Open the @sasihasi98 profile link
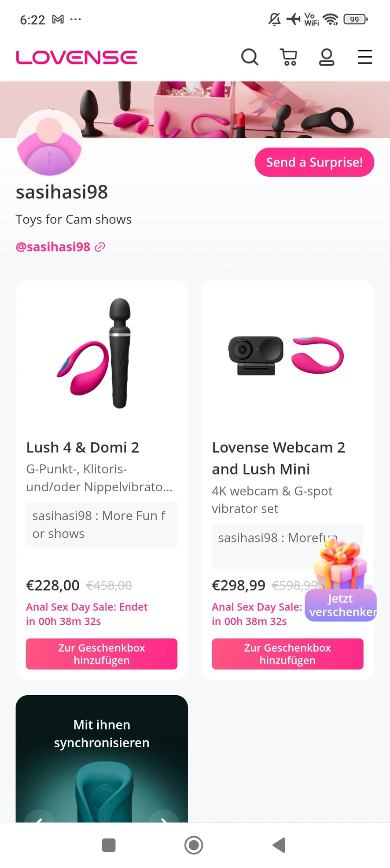Image resolution: width=390 pixels, height=868 pixels. [53, 247]
